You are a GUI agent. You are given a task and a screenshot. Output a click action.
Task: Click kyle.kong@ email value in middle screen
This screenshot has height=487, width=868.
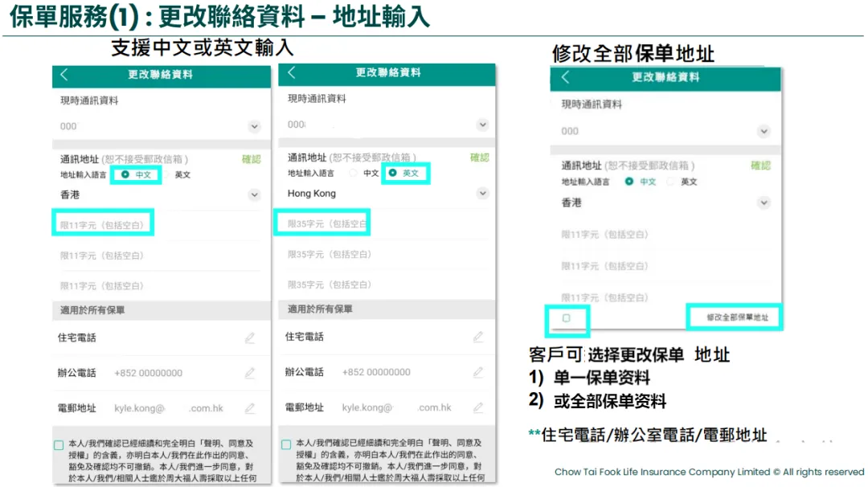(367, 407)
